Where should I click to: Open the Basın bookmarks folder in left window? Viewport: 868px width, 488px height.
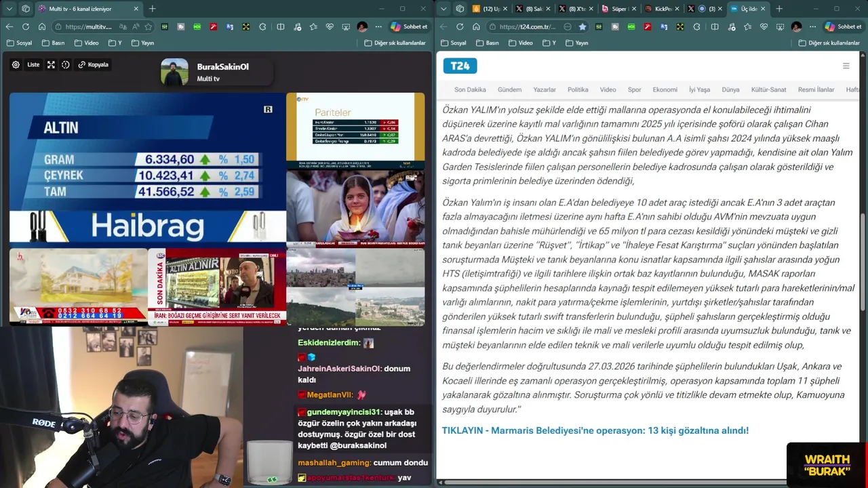(x=54, y=43)
